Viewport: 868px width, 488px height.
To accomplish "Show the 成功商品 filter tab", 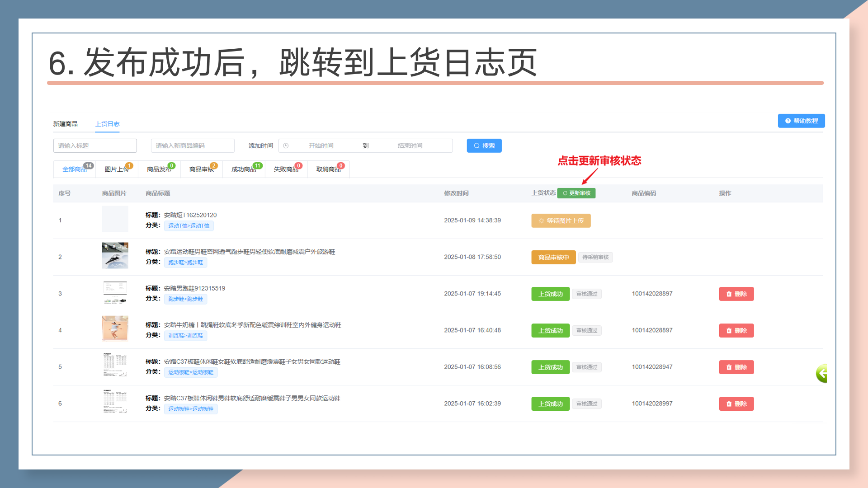I will 243,169.
